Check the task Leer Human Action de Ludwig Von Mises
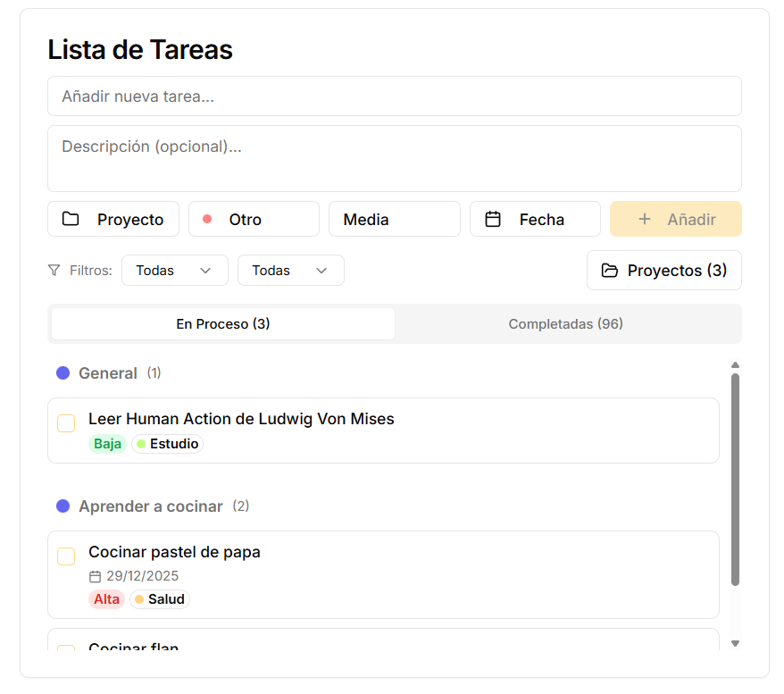This screenshot has height=694, width=784. pyautogui.click(x=66, y=422)
